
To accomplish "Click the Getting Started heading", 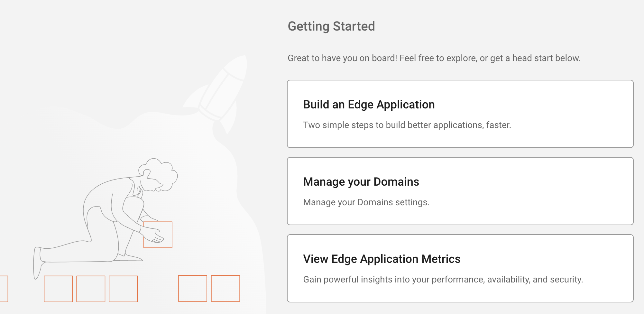I will [331, 26].
